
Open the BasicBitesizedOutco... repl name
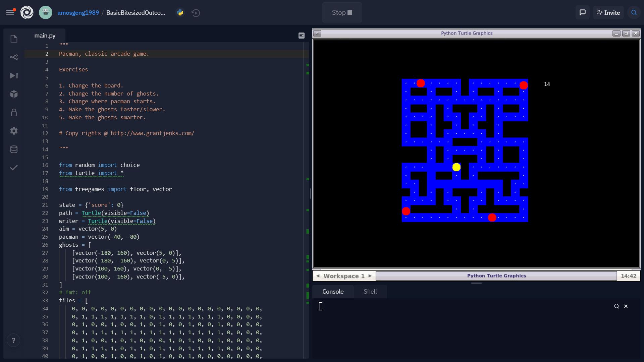pyautogui.click(x=136, y=13)
